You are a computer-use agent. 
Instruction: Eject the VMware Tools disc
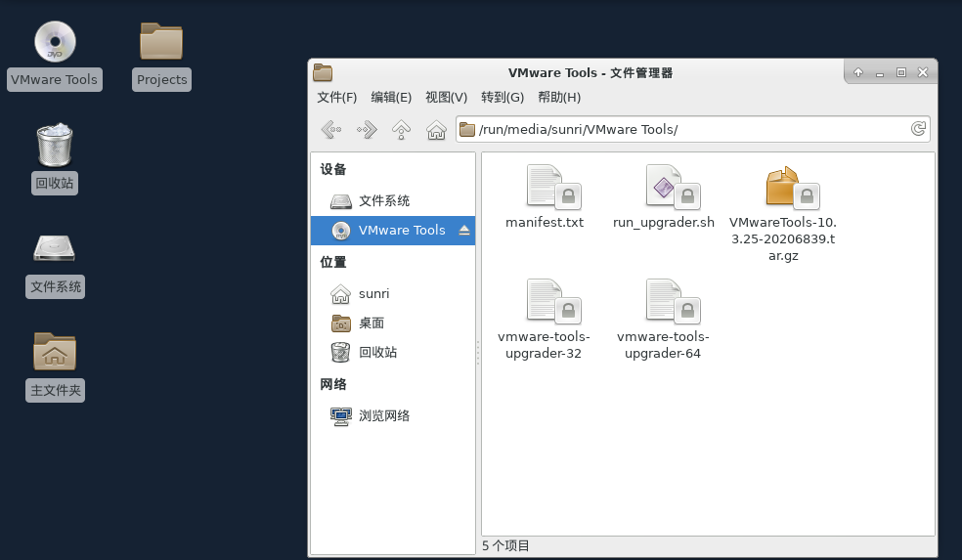click(464, 231)
